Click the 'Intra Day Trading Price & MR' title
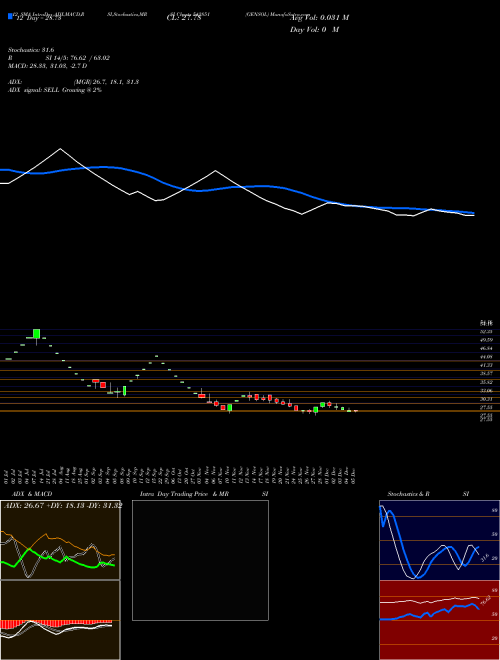Viewport: 500px width, 660px height. pos(184,494)
